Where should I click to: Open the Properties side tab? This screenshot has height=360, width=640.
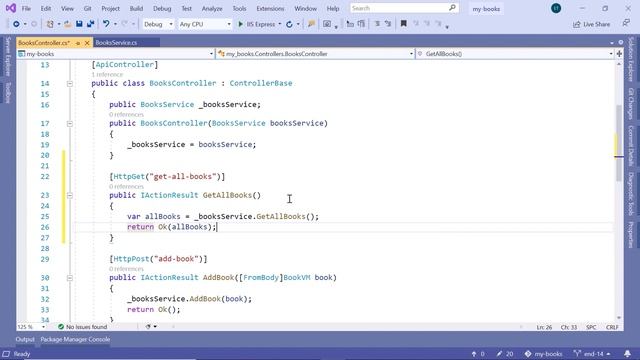631,235
